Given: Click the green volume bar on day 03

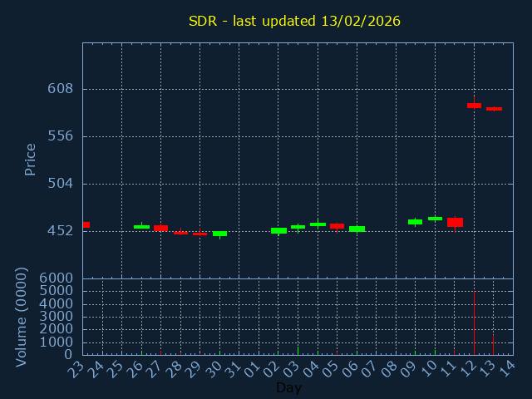Looking at the screenshot, I should (298, 351).
